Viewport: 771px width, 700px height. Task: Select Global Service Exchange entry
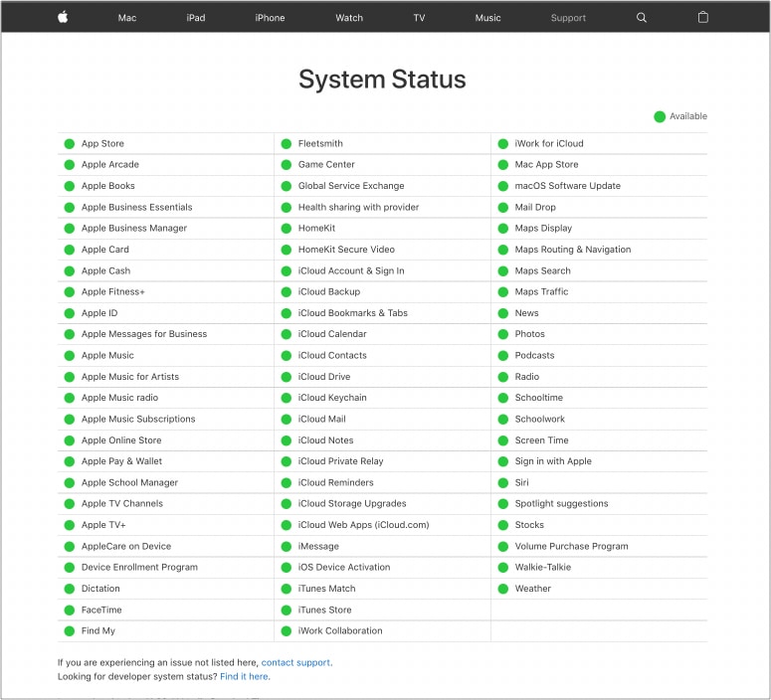tap(351, 186)
